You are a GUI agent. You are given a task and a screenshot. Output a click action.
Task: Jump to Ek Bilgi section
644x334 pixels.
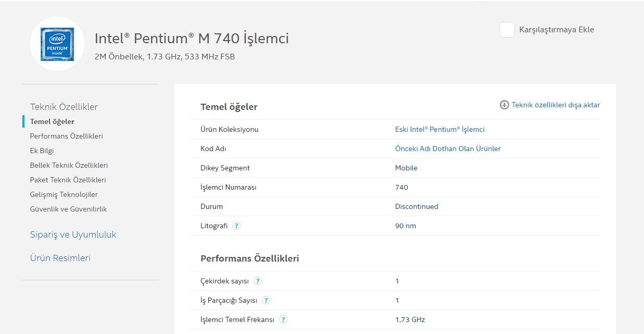click(42, 151)
